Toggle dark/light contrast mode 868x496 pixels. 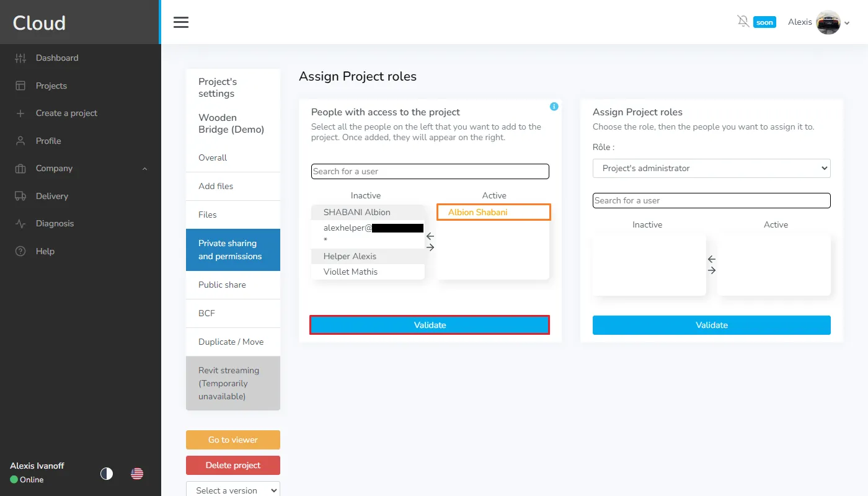click(107, 474)
